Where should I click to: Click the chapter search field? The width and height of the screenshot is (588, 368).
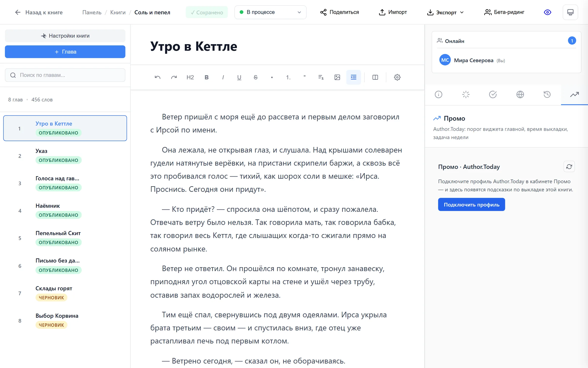coord(65,75)
